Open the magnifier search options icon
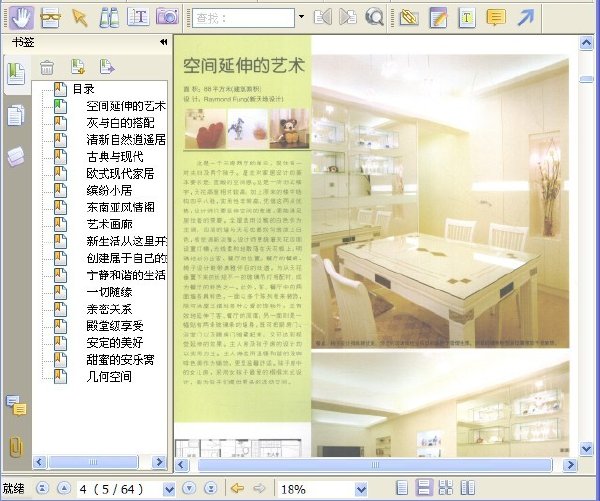The width and height of the screenshot is (600, 501). 374,17
